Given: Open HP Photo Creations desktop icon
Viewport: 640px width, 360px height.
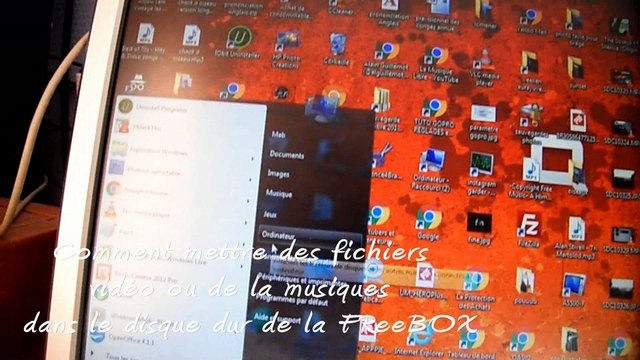Looking at the screenshot, I should 286,49.
